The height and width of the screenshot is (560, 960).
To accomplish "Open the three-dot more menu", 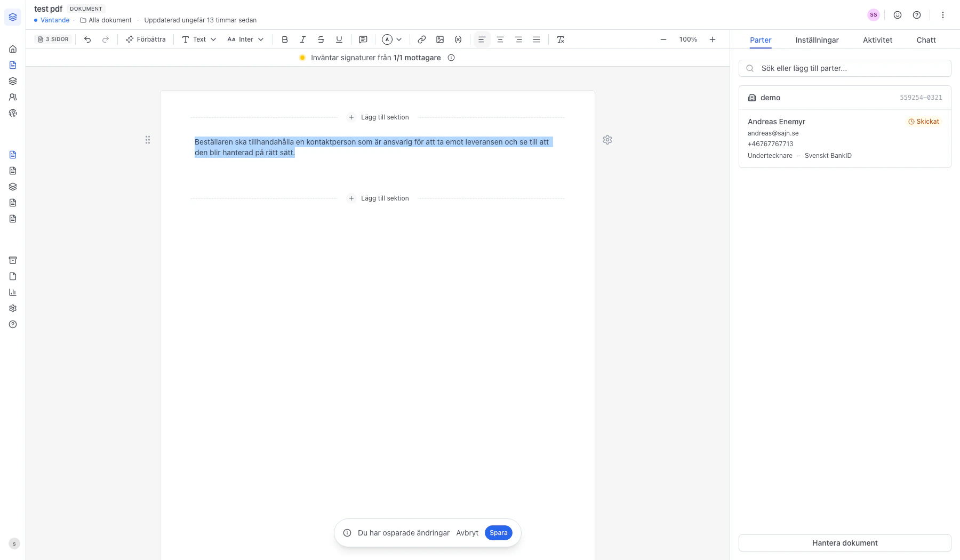I will click(943, 15).
